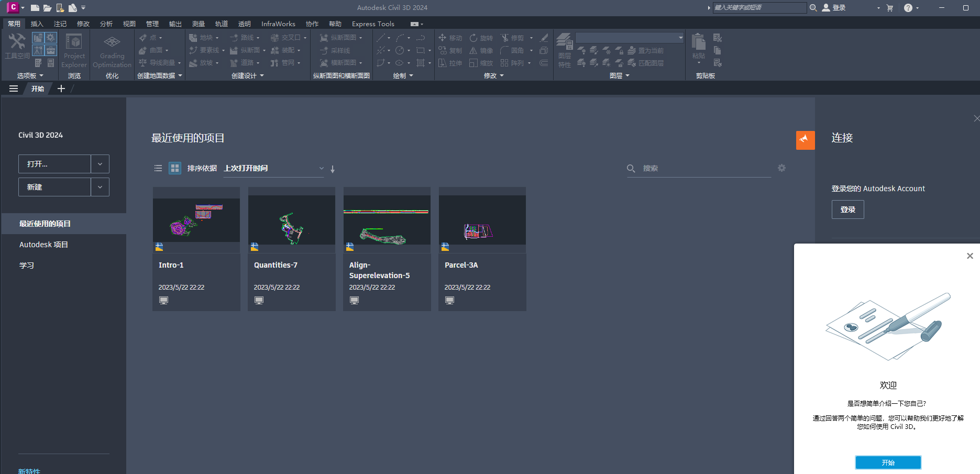Screen dimensions: 980x474
Task: Expand the 绘制 panel flyout
Action: (403, 75)
